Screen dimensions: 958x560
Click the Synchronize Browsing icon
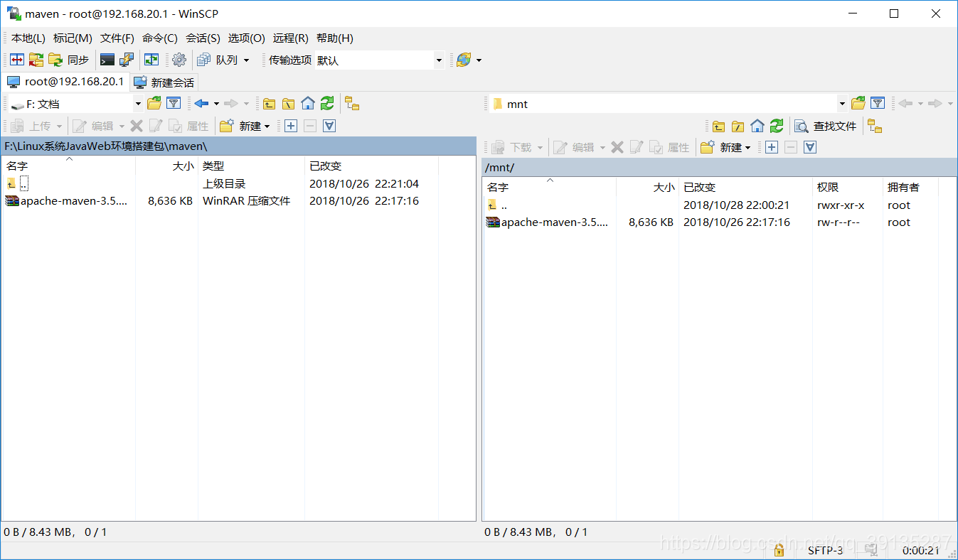pos(36,60)
